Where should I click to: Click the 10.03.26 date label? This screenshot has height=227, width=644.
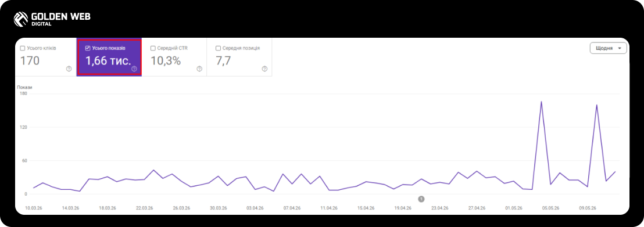pyautogui.click(x=34, y=208)
